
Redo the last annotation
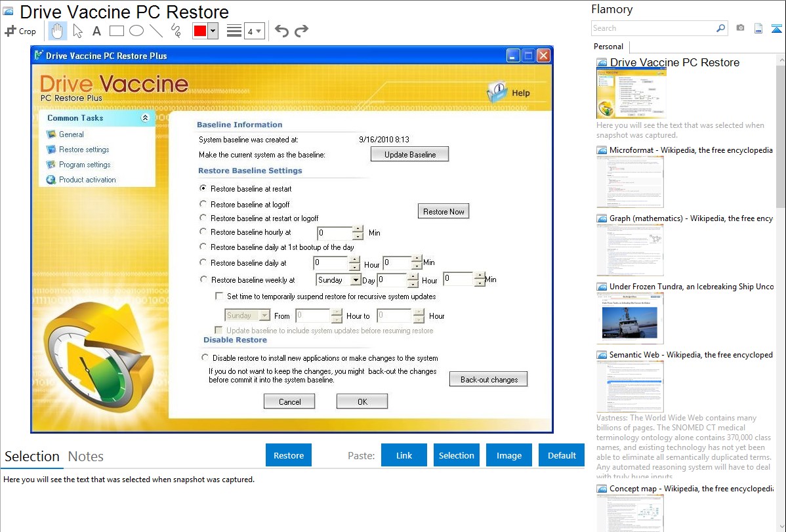pyautogui.click(x=301, y=31)
